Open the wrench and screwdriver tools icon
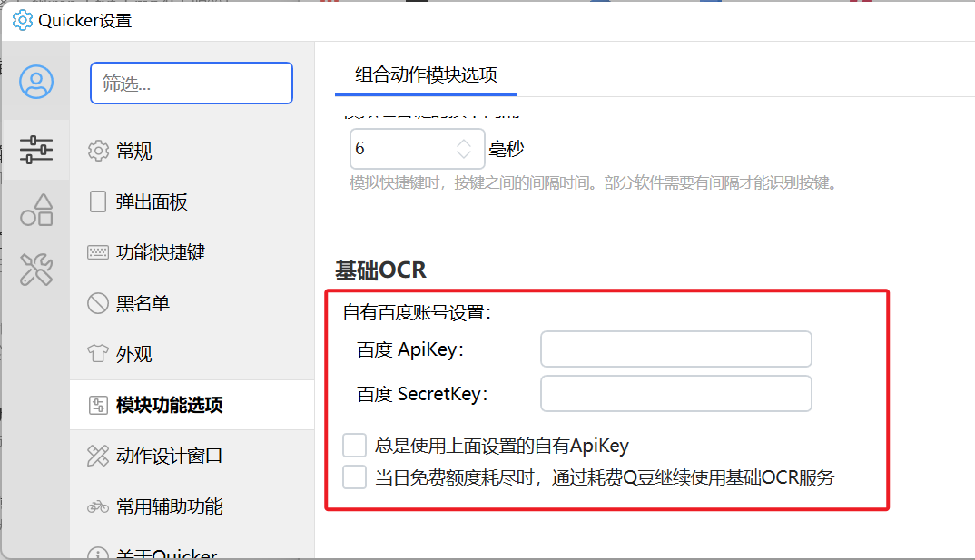 (36, 270)
